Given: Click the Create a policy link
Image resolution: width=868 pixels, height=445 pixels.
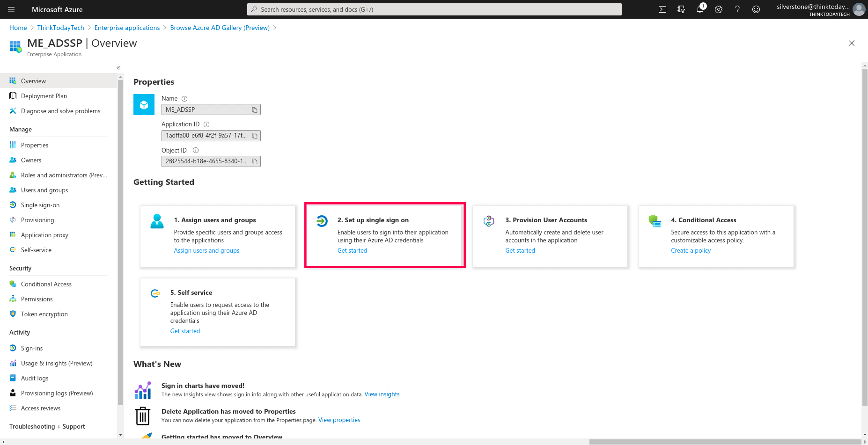Looking at the screenshot, I should (691, 251).
